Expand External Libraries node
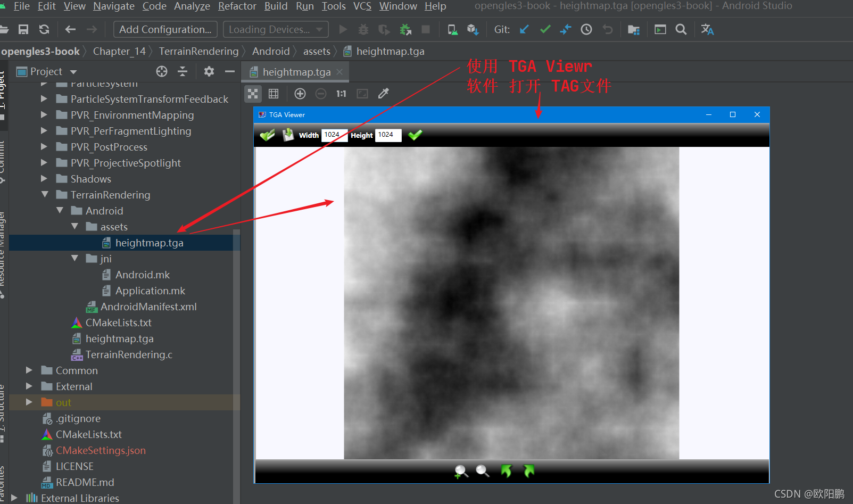This screenshot has width=853, height=504. (14, 498)
